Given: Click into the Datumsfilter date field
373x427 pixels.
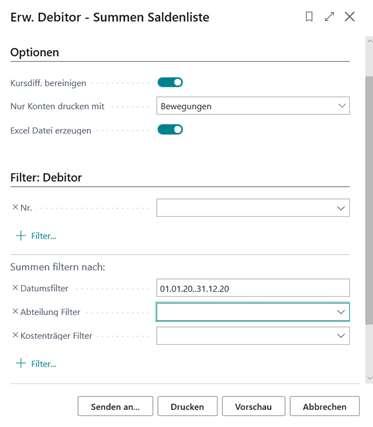Looking at the screenshot, I should (253, 288).
